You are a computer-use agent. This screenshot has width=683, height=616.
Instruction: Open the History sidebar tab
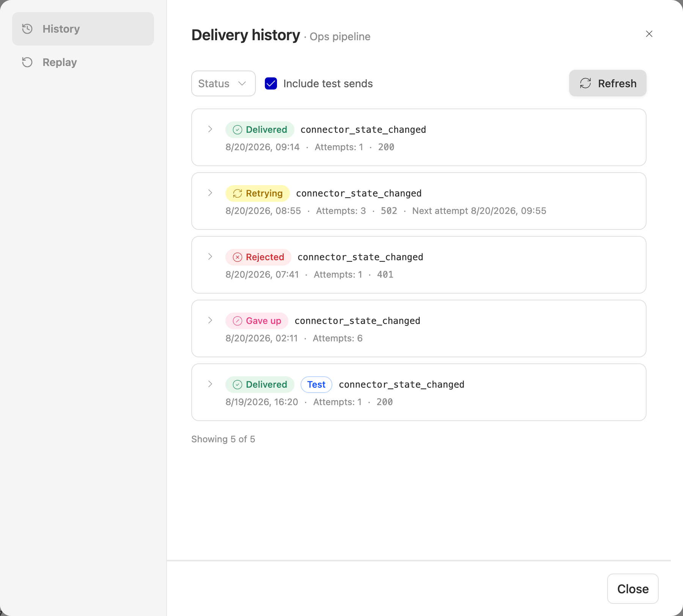[83, 29]
